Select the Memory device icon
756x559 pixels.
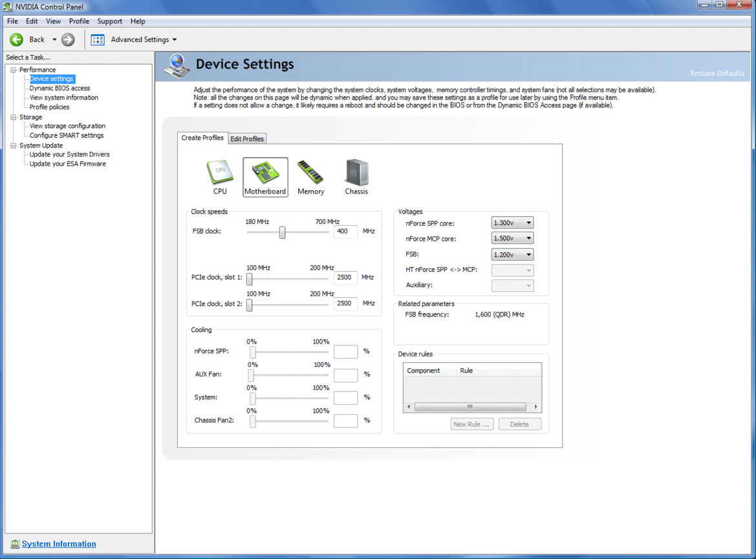pos(310,177)
